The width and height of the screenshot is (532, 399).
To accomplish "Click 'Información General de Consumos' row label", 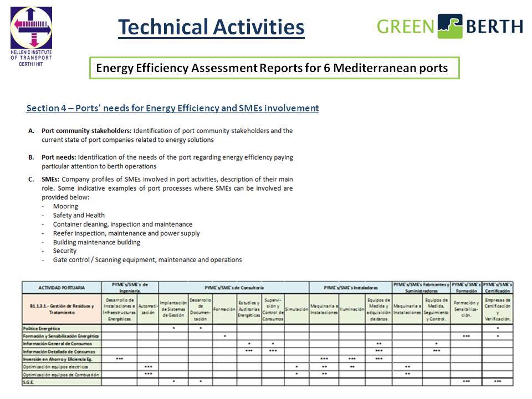I will [x=62, y=344].
